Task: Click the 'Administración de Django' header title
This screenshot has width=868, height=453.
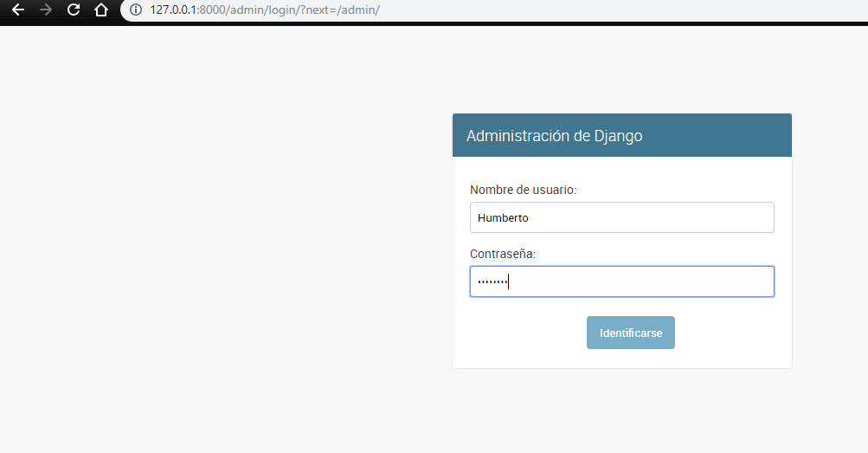Action: click(554, 136)
